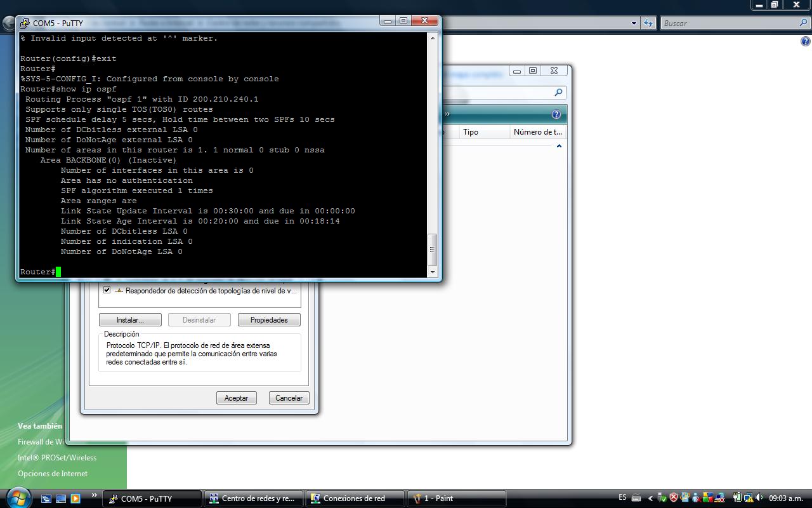Viewport: 812px width, 508px height.
Task: Click the keyboard tray icon
Action: [636, 498]
